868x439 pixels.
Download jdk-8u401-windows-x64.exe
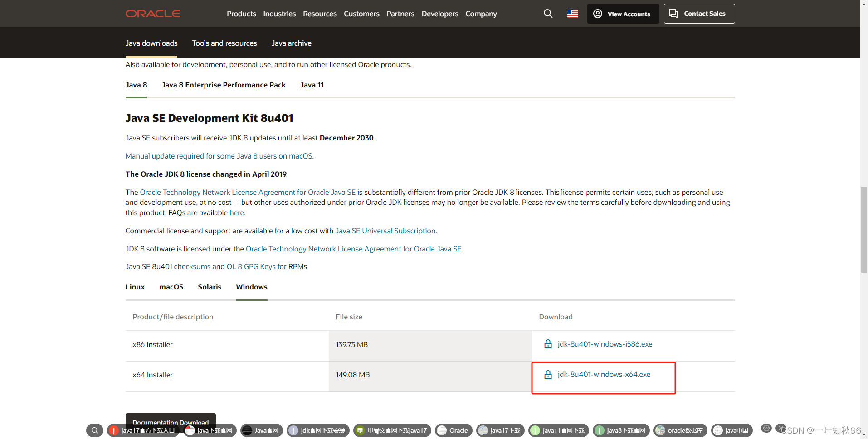[x=604, y=374]
